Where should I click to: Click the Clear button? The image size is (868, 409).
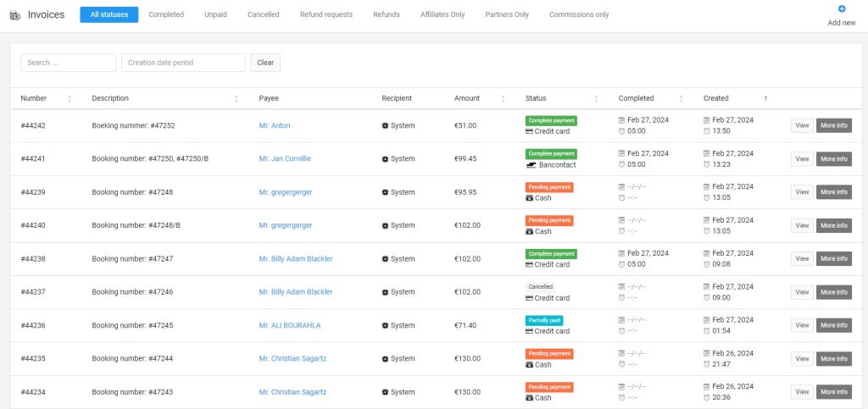pos(265,63)
